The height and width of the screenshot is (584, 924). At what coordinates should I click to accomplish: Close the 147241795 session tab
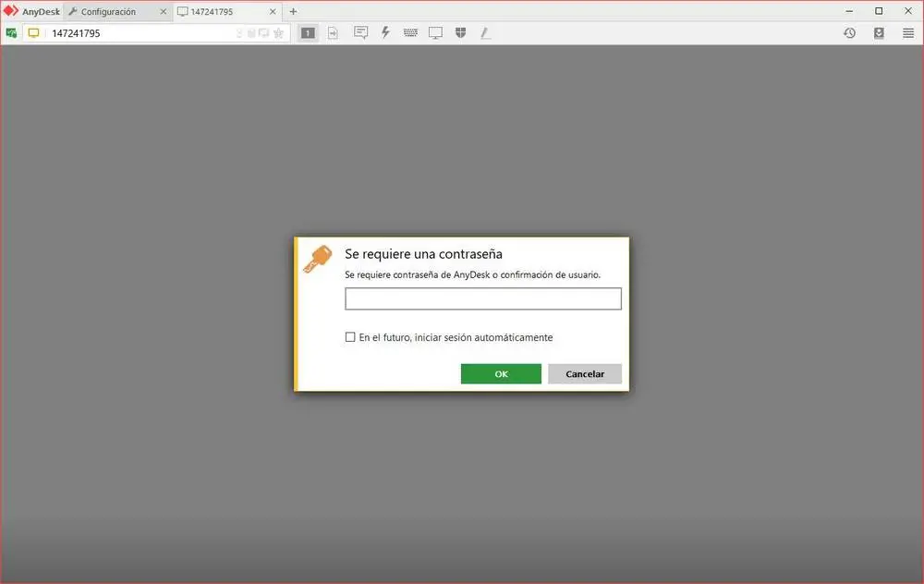point(273,12)
